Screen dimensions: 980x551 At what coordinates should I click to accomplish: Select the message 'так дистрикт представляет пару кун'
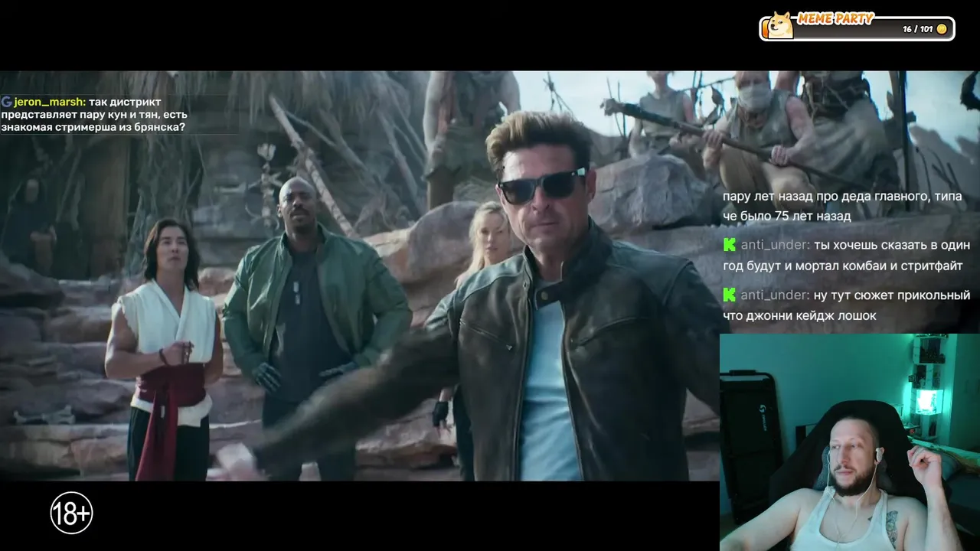(93, 114)
